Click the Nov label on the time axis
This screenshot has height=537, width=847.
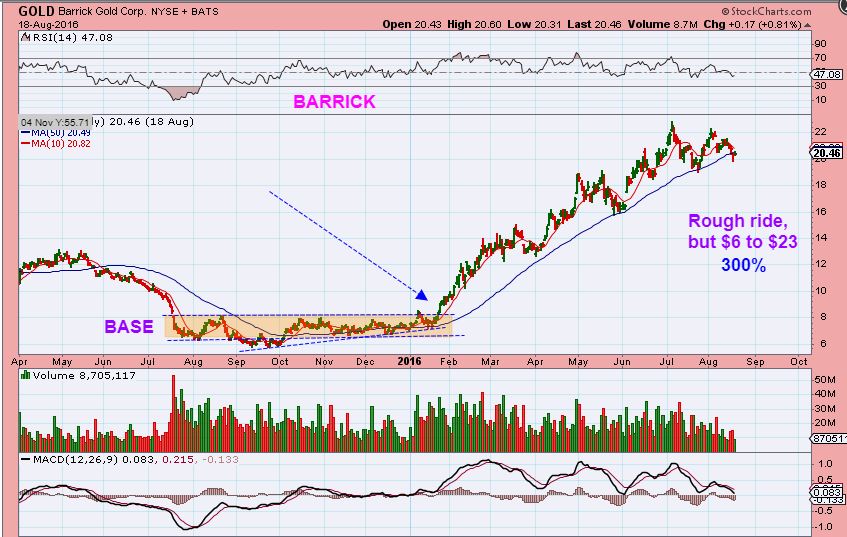click(324, 361)
